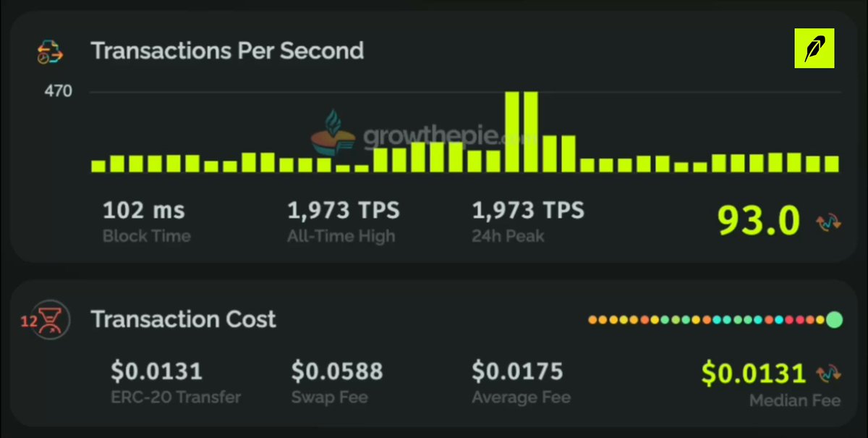Open the Robinhood feather logo badge
The width and height of the screenshot is (868, 438).
814,49
